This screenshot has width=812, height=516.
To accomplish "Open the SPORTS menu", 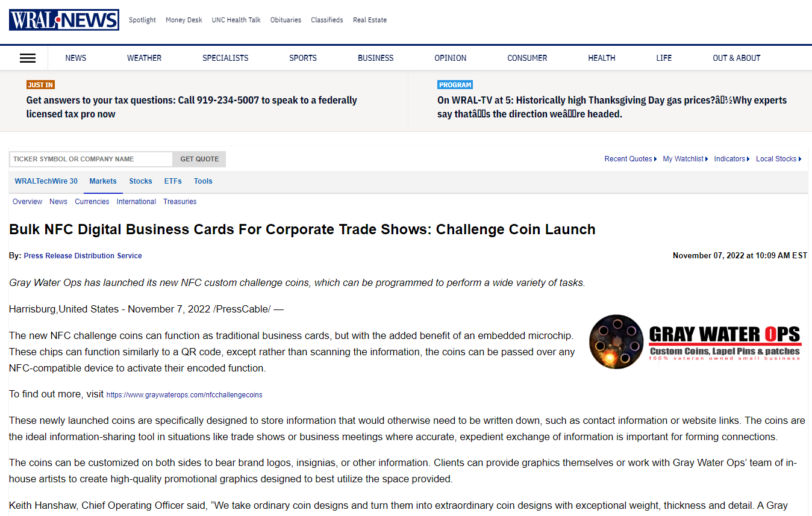I will click(x=303, y=58).
